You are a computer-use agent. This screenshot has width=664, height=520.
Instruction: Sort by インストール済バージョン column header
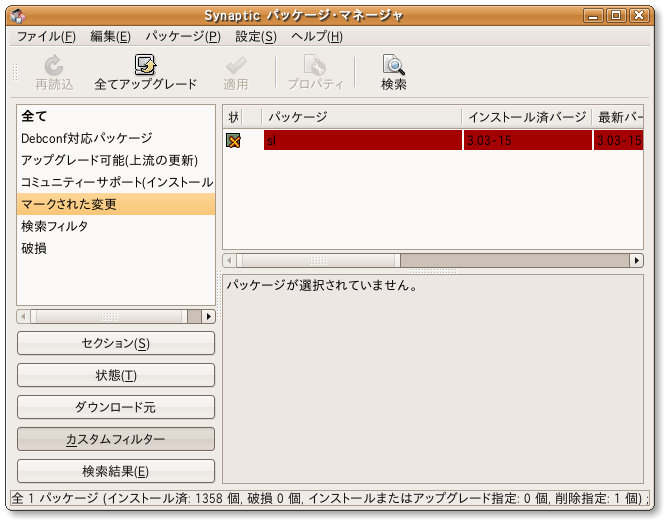click(x=528, y=117)
